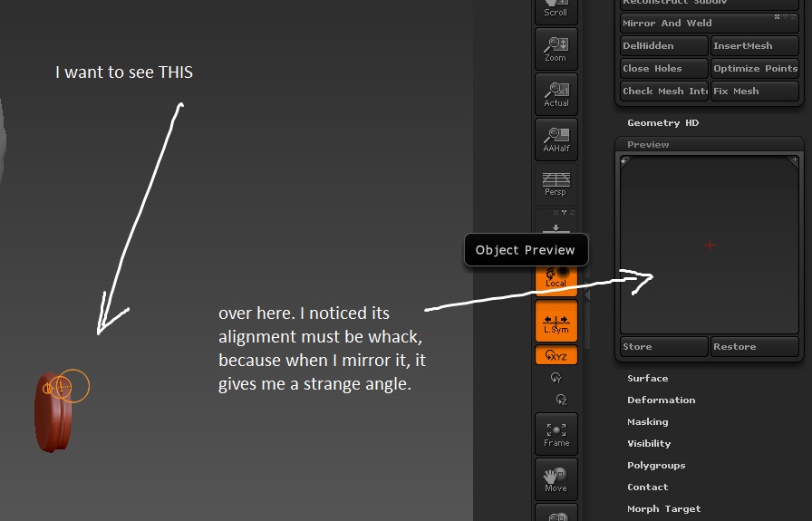812x521 pixels.
Task: Restore the stored preview orientation
Action: pos(755,346)
